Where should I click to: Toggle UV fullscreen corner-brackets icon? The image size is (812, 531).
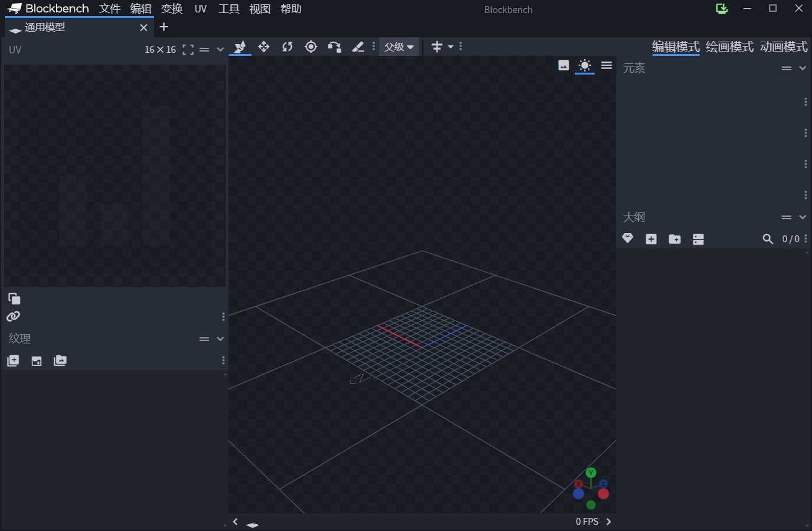(188, 50)
